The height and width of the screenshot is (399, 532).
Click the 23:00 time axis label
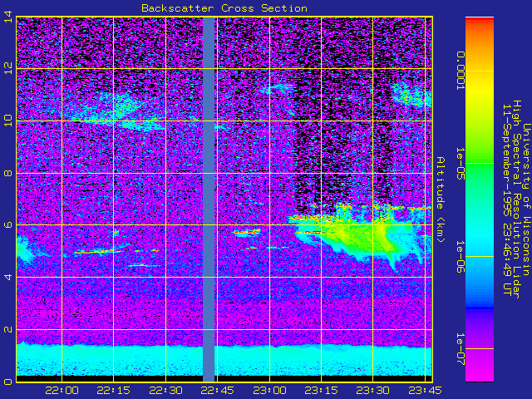pos(269,391)
